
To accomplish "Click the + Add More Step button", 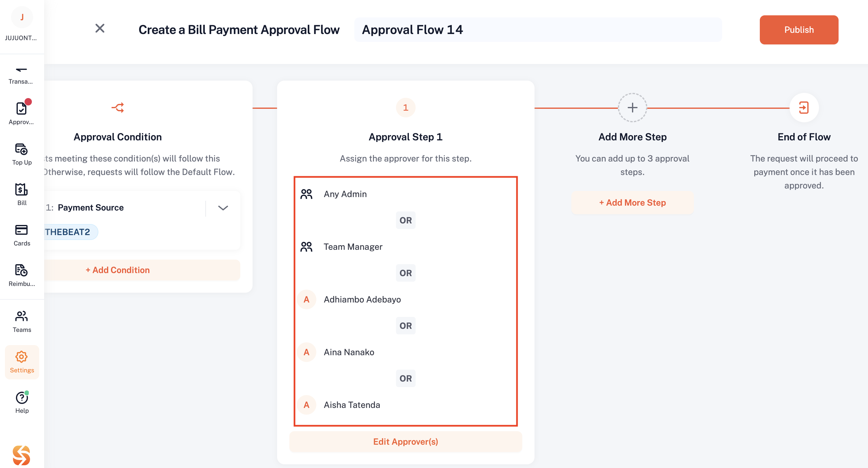I will pyautogui.click(x=632, y=203).
